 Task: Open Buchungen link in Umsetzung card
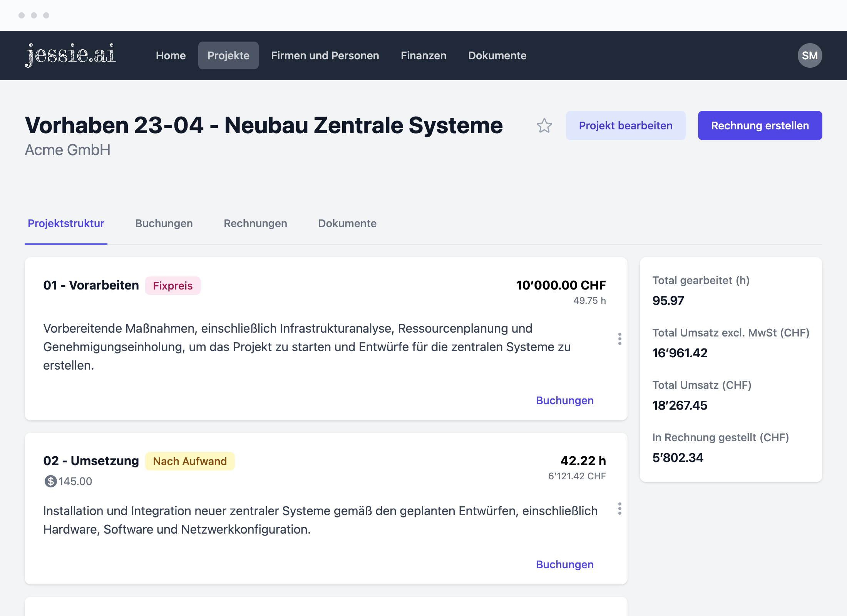point(565,564)
